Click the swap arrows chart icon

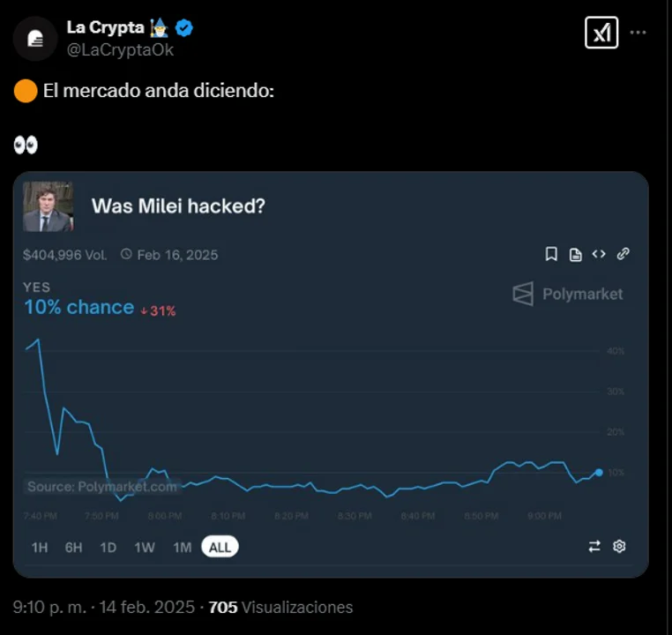[594, 547]
